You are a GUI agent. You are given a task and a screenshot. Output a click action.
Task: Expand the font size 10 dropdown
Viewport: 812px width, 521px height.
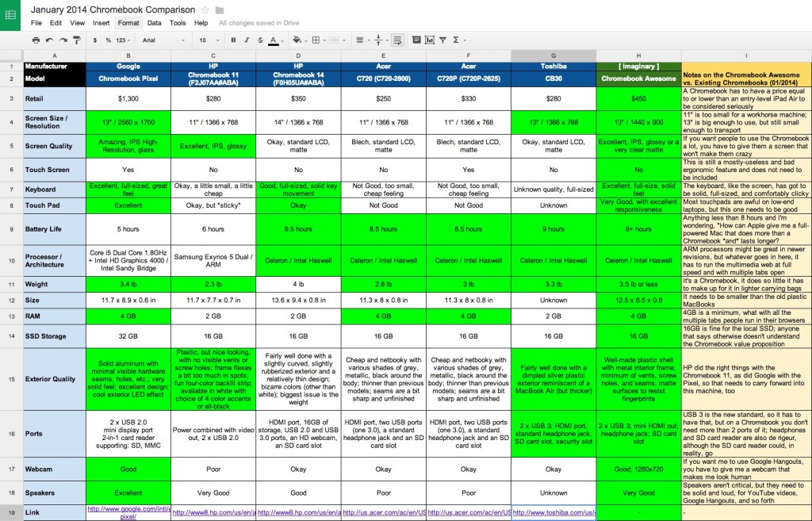point(209,40)
